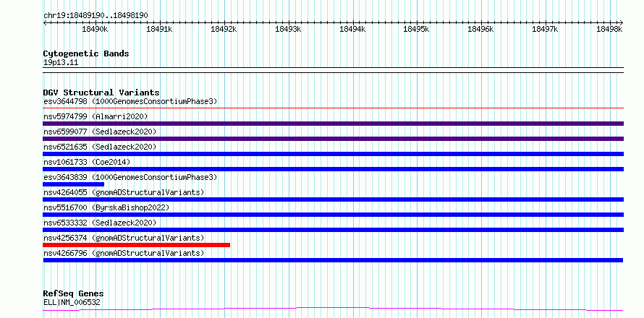Click the 18494k ruler tick label
644x318 pixels.
pos(352,29)
